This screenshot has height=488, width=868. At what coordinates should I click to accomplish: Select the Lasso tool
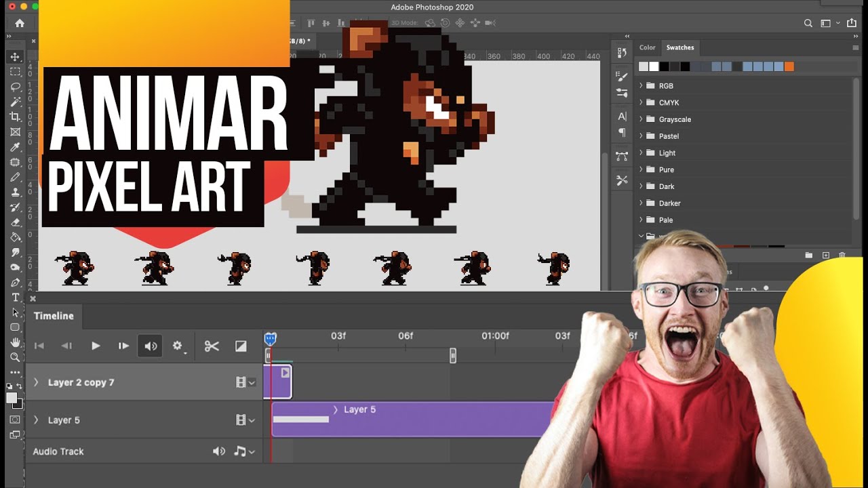click(15, 87)
